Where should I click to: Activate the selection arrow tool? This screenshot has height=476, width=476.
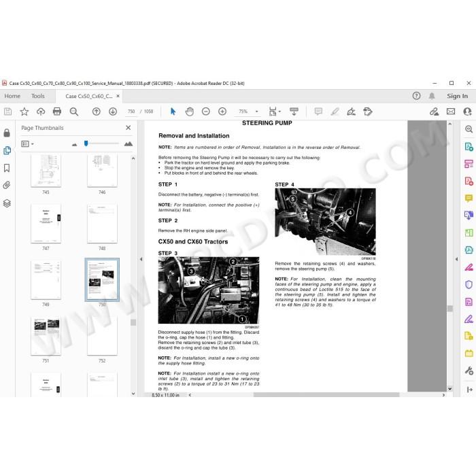173,112
